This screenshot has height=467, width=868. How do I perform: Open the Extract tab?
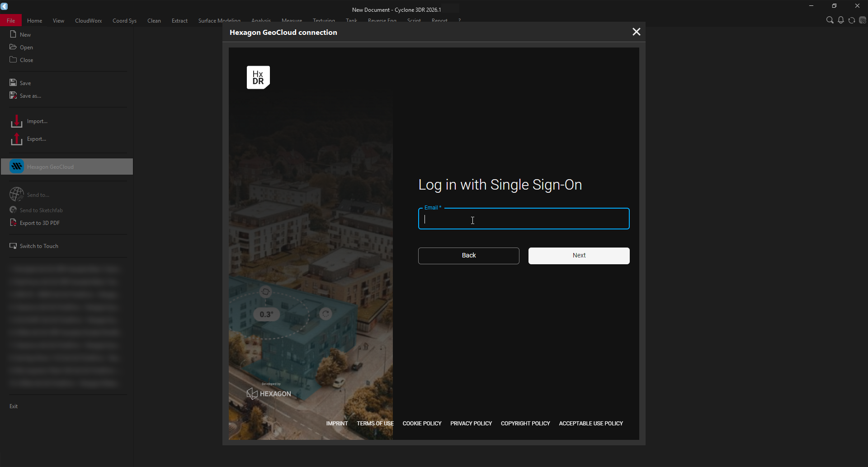(180, 20)
